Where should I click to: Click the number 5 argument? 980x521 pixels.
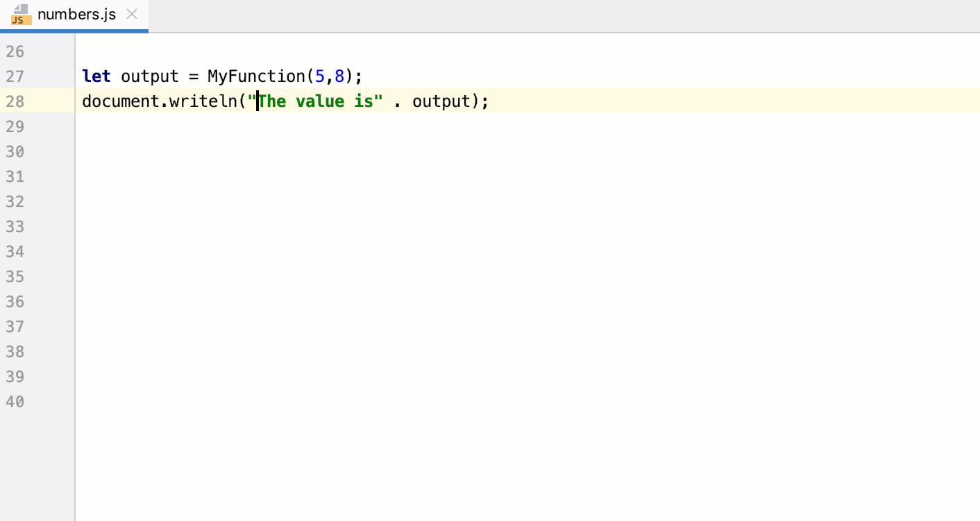point(319,76)
